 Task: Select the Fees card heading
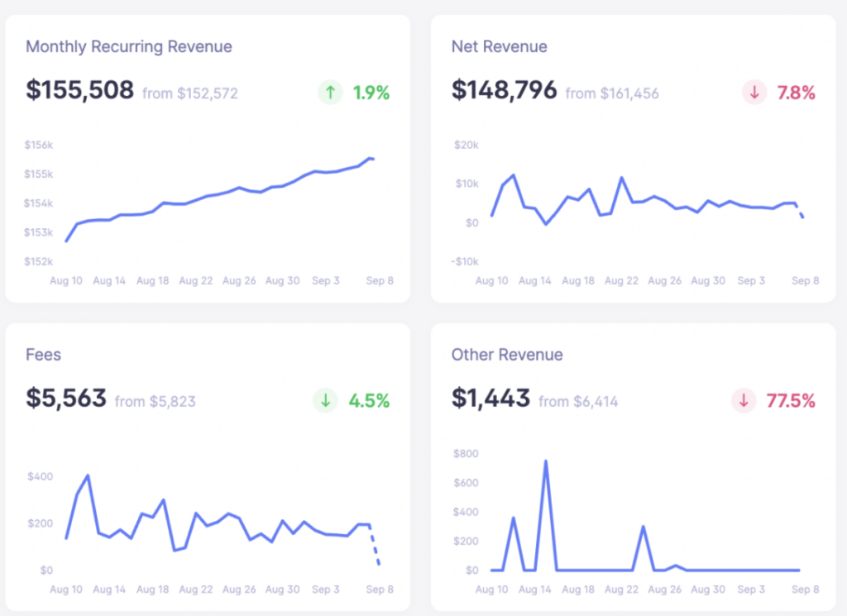click(43, 355)
